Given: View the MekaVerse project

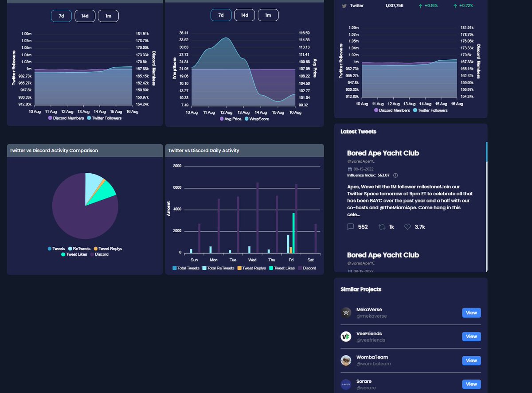Looking at the screenshot, I should pos(471,313).
